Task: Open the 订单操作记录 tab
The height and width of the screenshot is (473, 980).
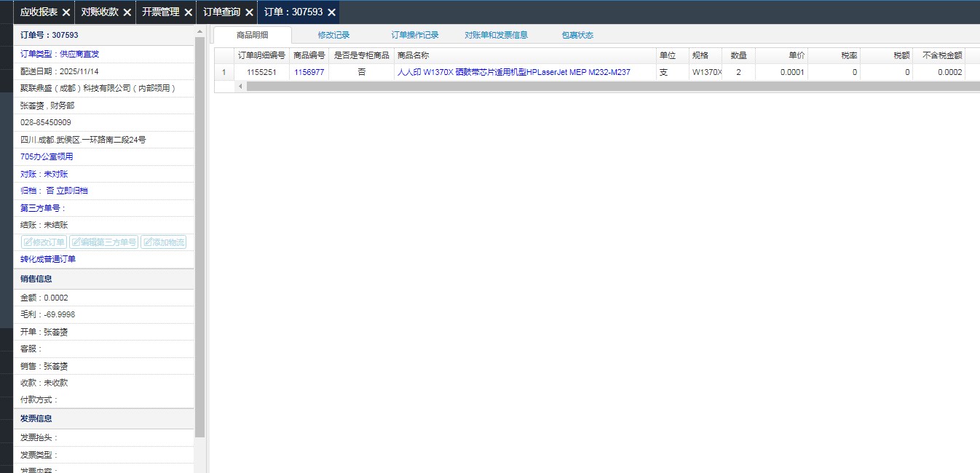Action: (415, 35)
